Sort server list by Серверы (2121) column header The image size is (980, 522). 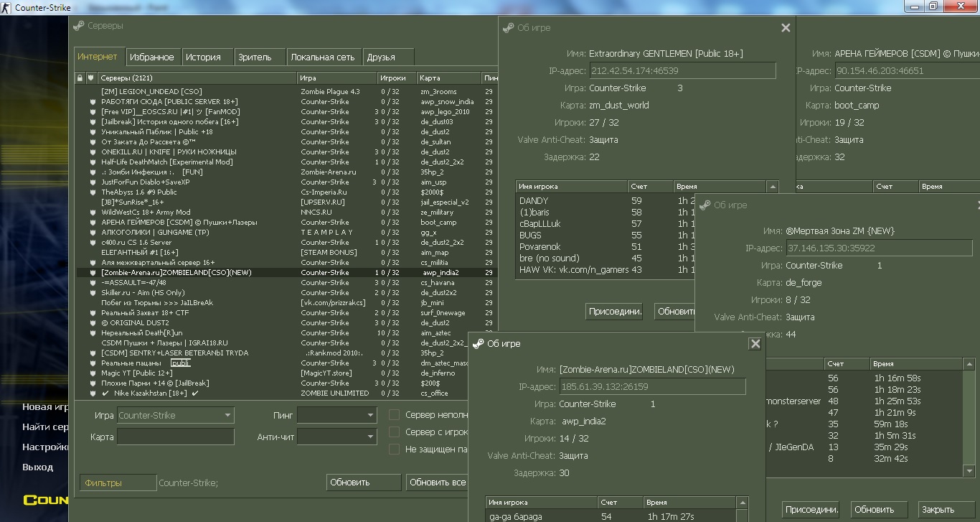pos(197,78)
